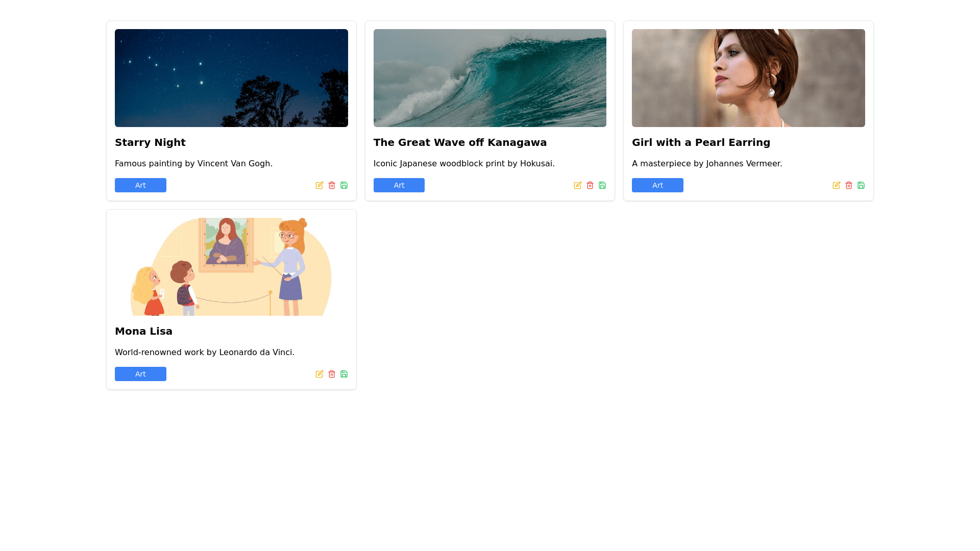The image size is (980, 551).
Task: Edit The Great Wave off Kanagawa card
Action: click(578, 185)
